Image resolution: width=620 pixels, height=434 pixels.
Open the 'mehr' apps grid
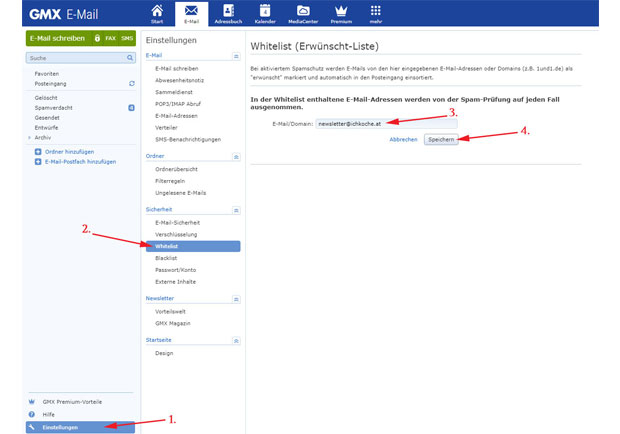point(375,13)
